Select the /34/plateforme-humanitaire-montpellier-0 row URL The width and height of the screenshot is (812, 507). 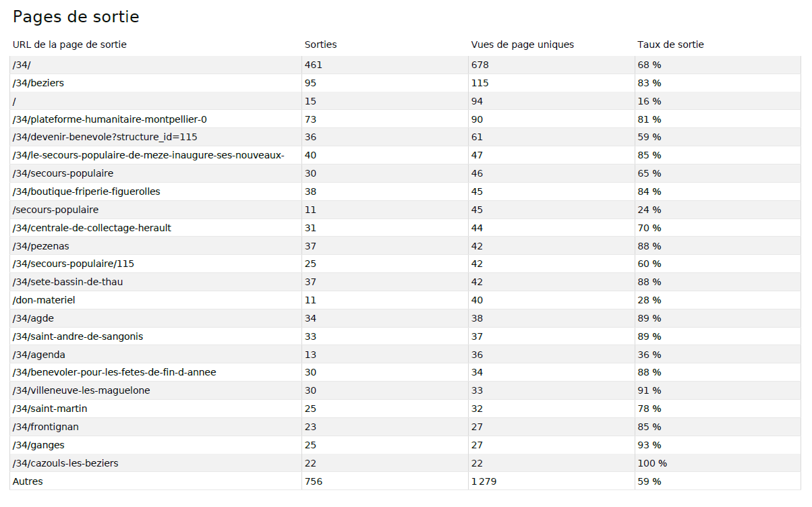click(x=109, y=119)
